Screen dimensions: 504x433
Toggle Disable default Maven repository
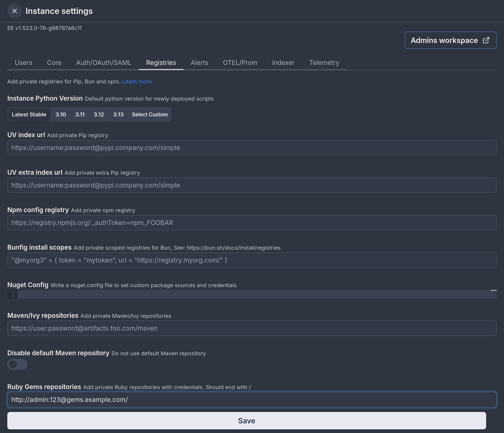(17, 364)
